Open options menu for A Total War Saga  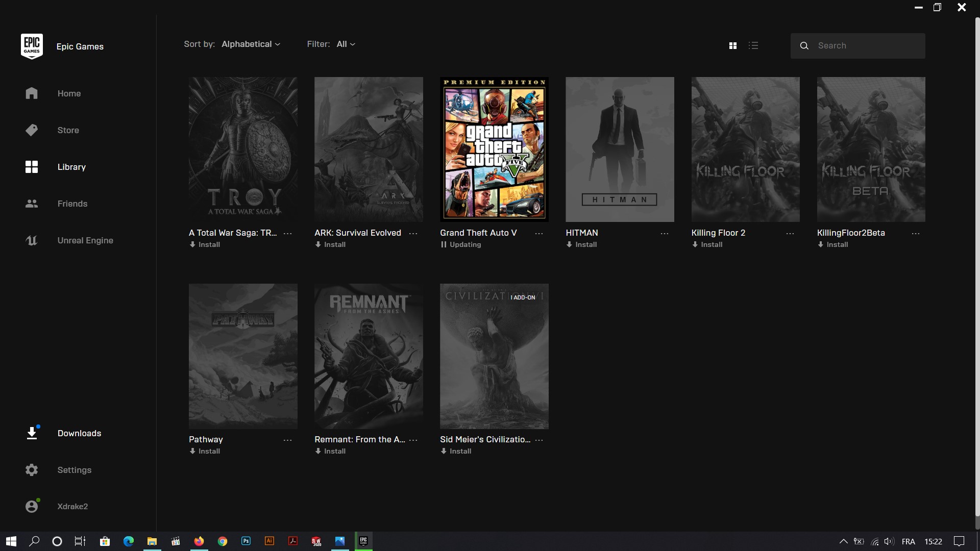coord(288,233)
